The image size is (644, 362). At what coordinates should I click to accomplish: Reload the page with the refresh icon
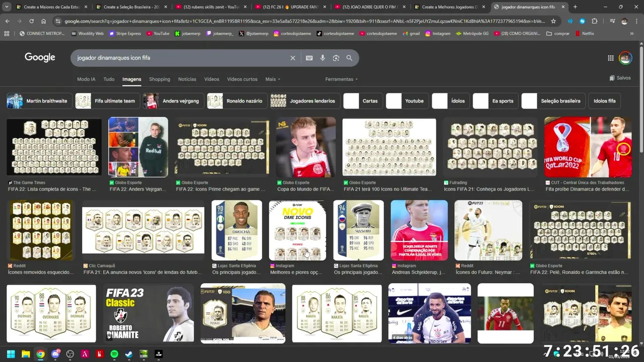(31, 21)
